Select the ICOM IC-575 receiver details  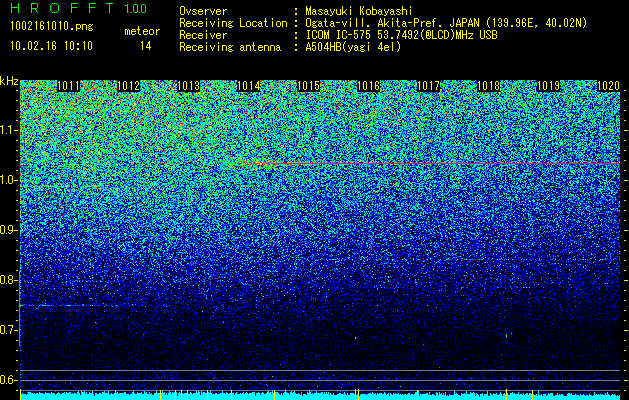click(401, 35)
